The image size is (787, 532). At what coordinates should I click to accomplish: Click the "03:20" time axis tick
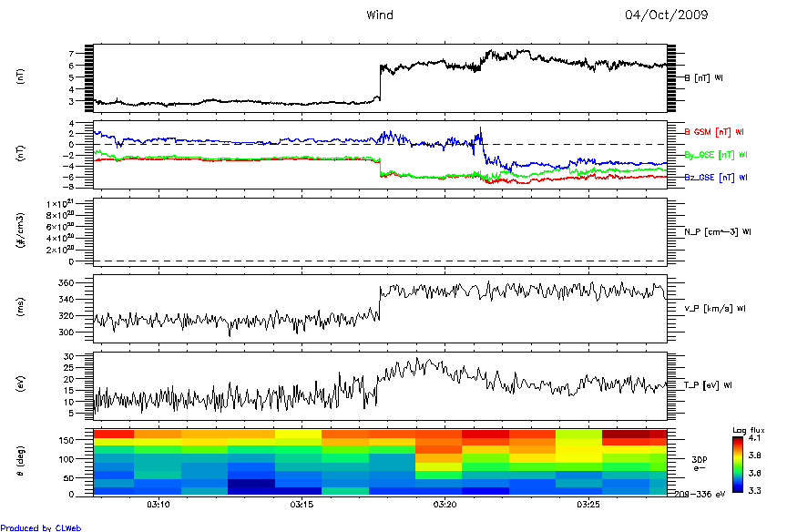(x=445, y=505)
